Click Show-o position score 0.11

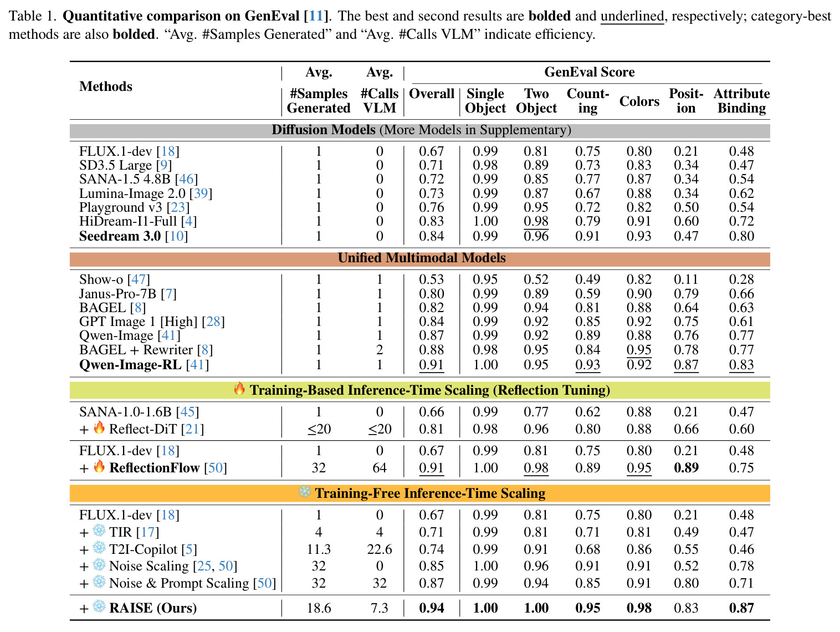pos(686,279)
